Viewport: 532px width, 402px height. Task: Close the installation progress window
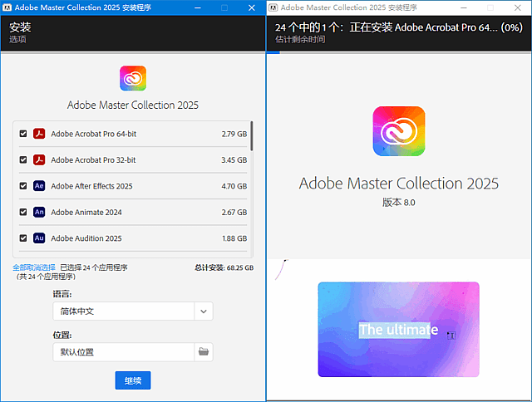(x=517, y=7)
